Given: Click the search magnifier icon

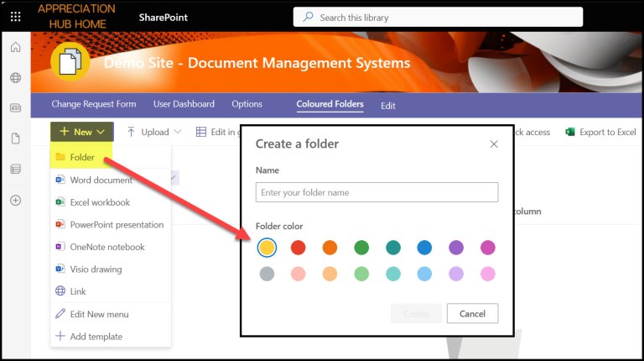Looking at the screenshot, I should pyautogui.click(x=308, y=17).
